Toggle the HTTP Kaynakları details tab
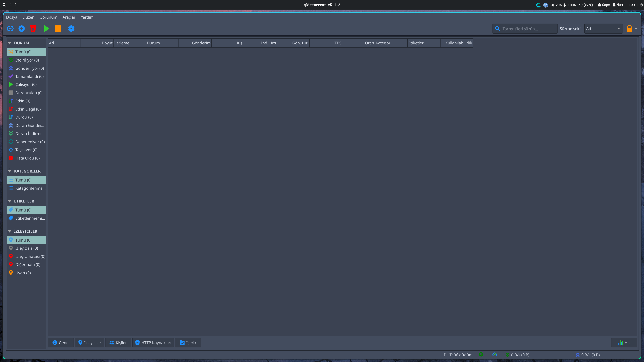Image resolution: width=644 pixels, height=362 pixels. tap(153, 343)
